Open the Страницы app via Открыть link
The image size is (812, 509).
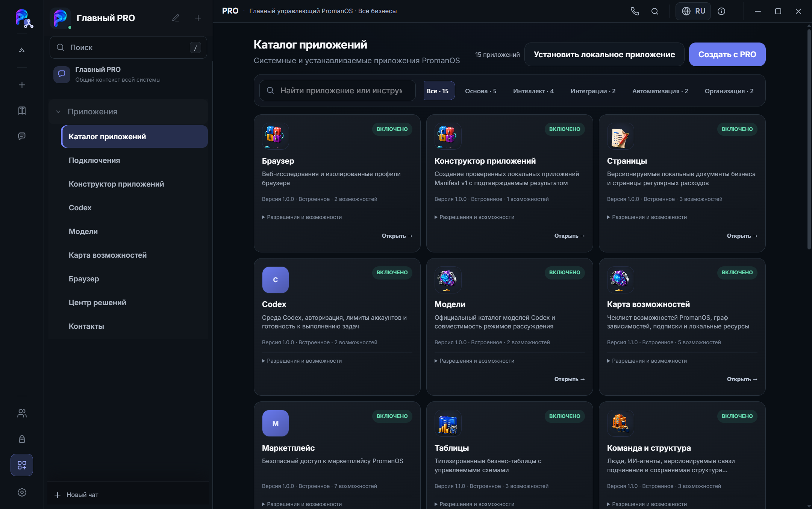(742, 236)
